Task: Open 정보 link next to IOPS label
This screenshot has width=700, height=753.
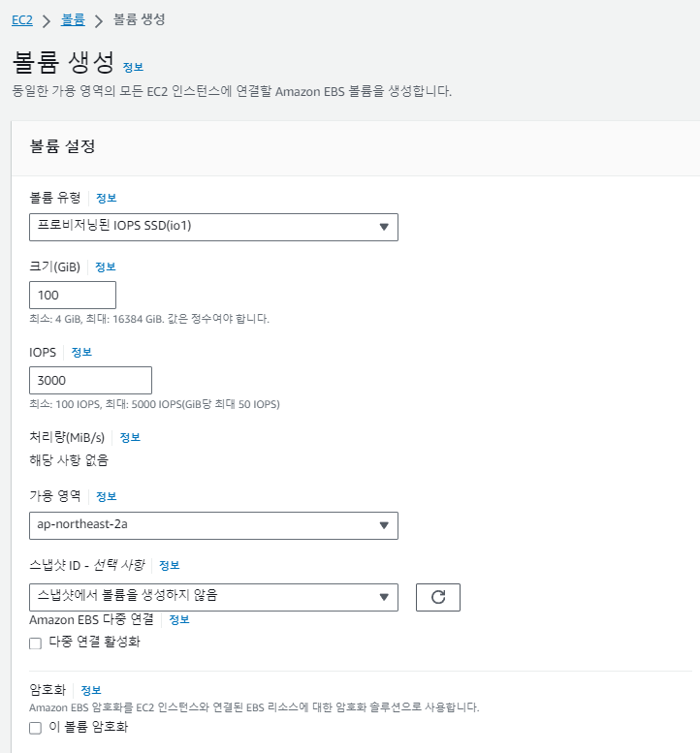Action: [81, 352]
